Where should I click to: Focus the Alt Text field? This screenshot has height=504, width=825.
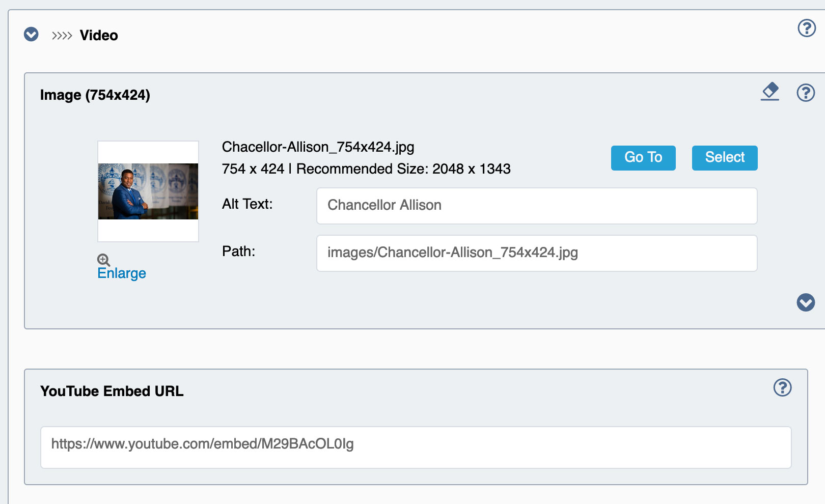[537, 206]
